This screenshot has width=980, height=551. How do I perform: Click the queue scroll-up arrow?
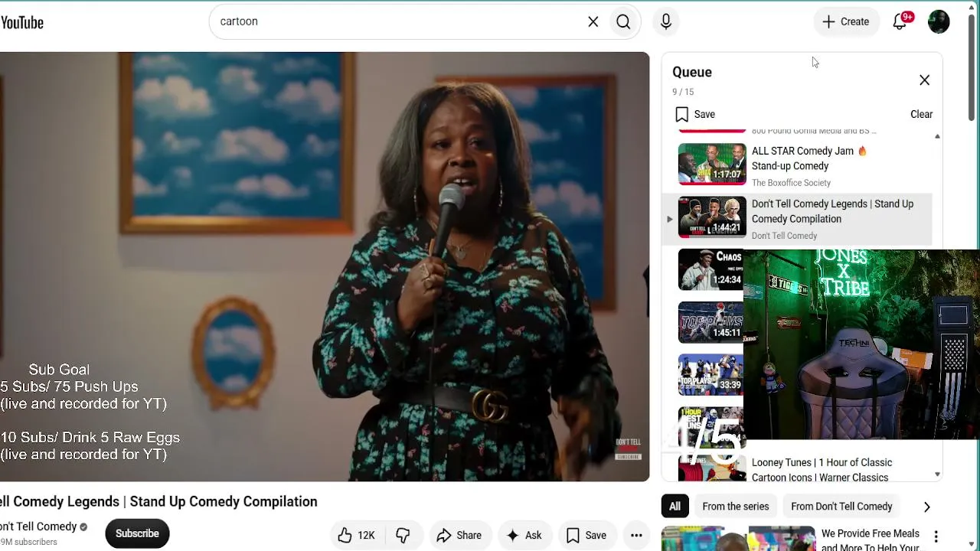point(937,136)
